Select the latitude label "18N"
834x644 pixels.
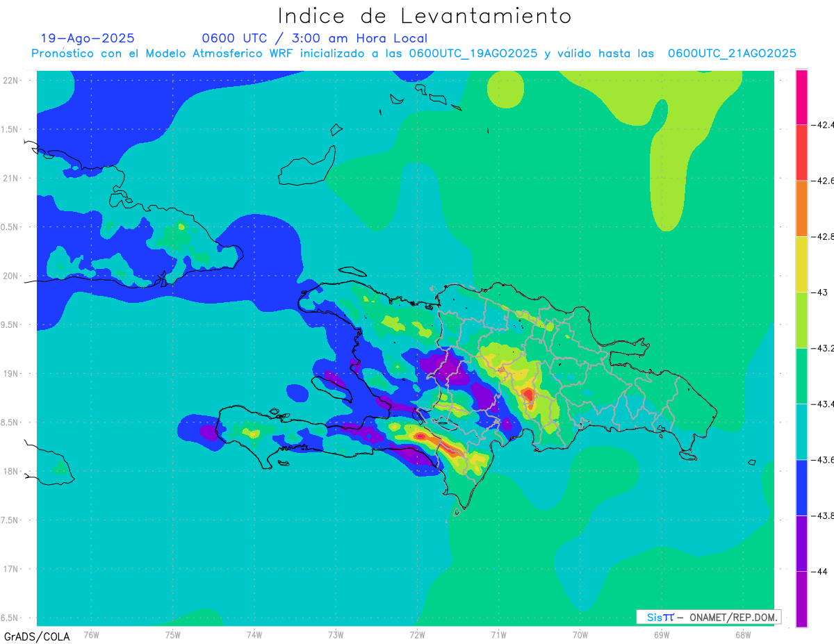tap(10, 471)
